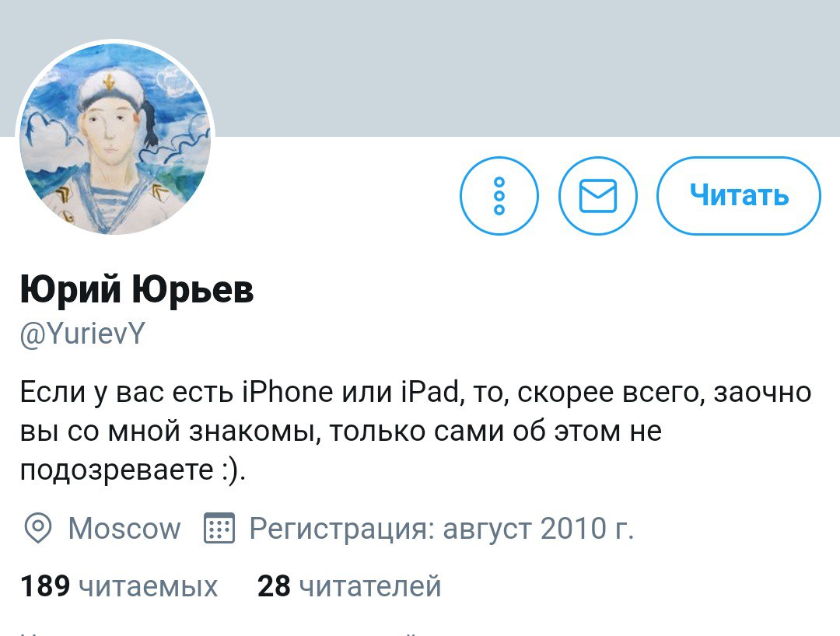840x636 pixels.
Task: Click the word подозреваете in the bio
Action: 117,471
